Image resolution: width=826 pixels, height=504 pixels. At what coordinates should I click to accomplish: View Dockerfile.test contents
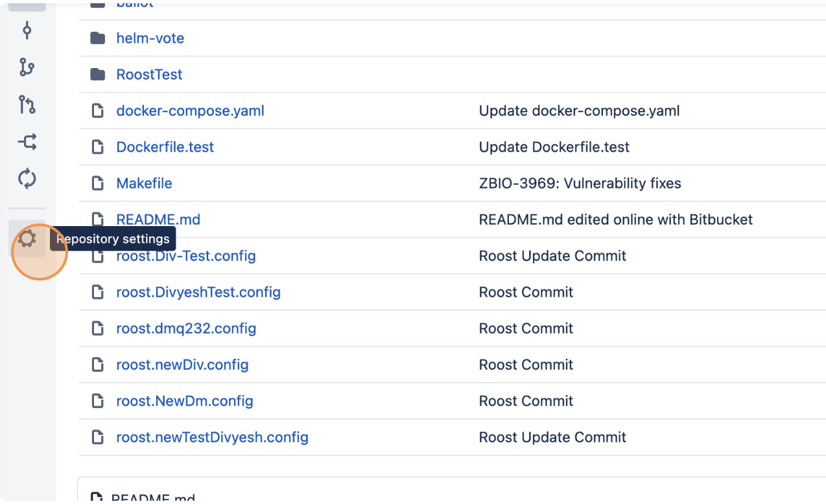tap(165, 147)
